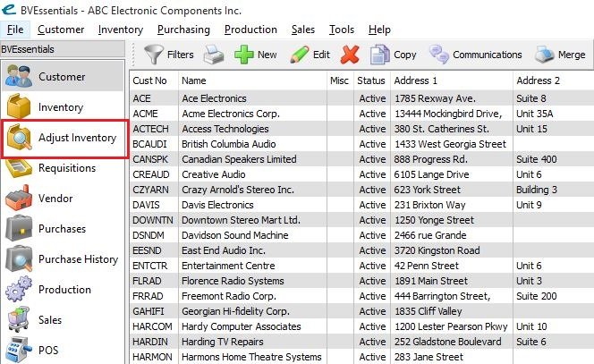This screenshot has height=364, width=594.
Task: Select the Entertainment Centre row
Action: [x=361, y=266]
